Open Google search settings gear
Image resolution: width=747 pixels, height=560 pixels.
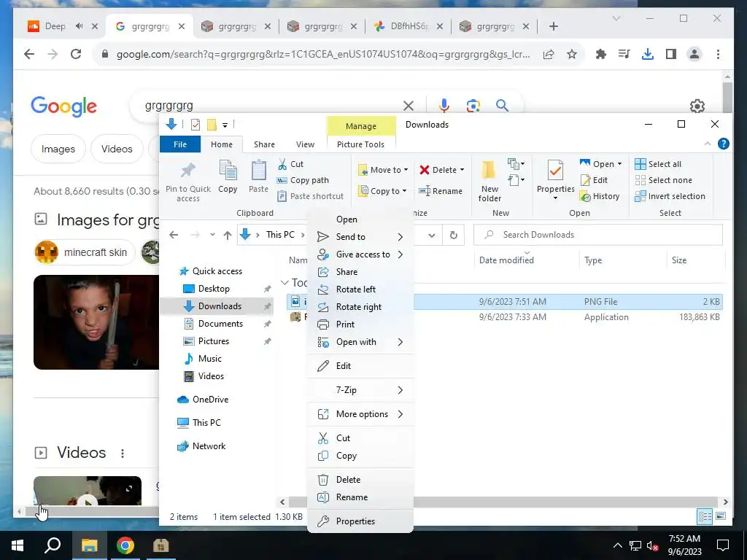click(x=697, y=106)
